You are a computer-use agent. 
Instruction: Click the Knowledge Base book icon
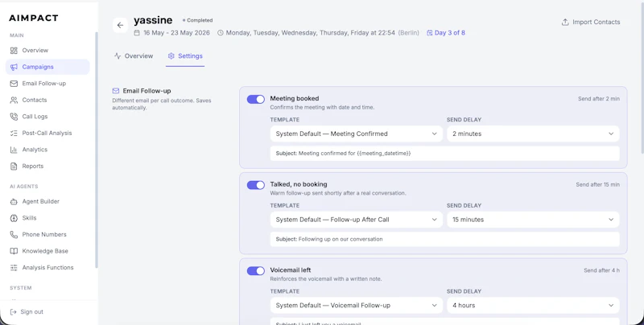[x=14, y=251]
